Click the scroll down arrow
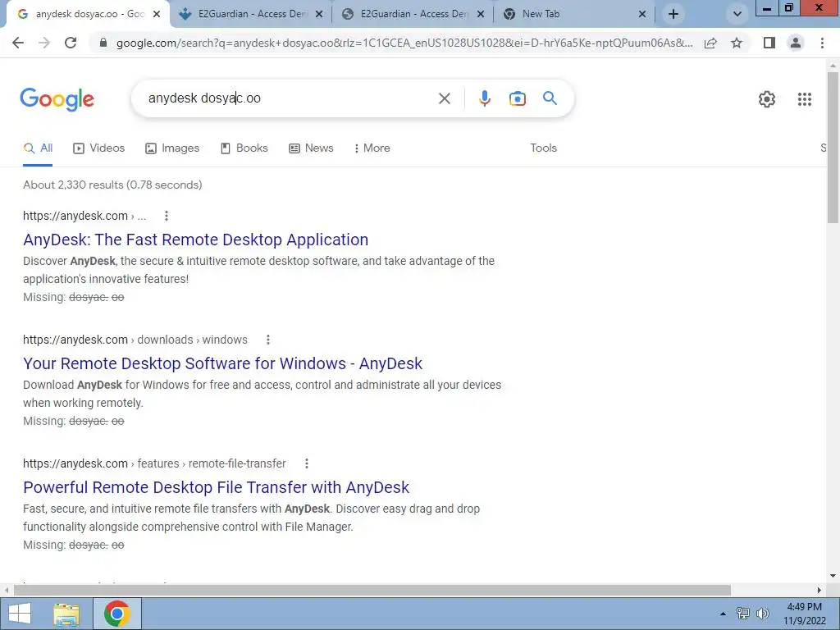Image resolution: width=840 pixels, height=630 pixels. click(x=833, y=576)
